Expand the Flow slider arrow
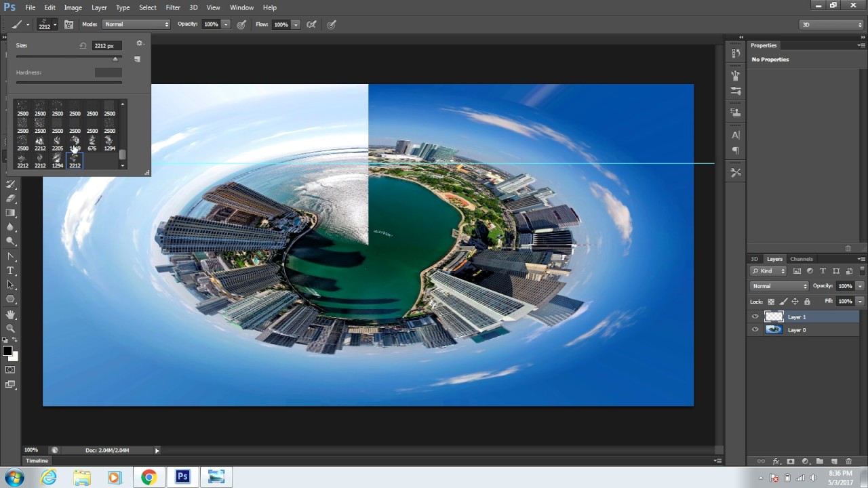The image size is (868, 488). [x=296, y=24]
